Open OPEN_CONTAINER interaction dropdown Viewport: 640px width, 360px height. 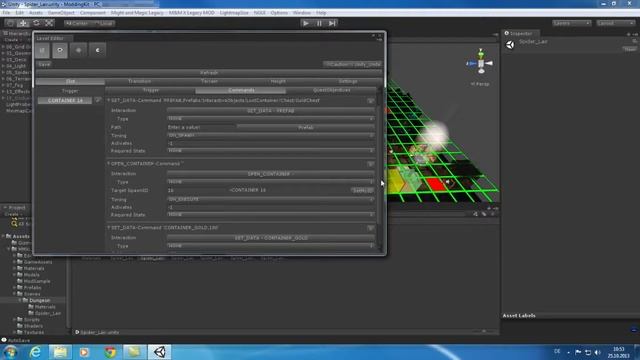tap(271, 174)
